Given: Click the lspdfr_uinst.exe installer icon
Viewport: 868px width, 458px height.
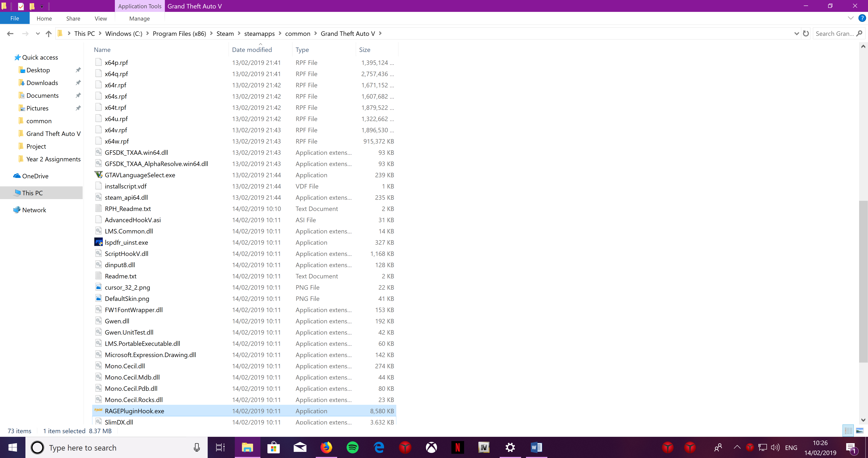Looking at the screenshot, I should pos(98,242).
